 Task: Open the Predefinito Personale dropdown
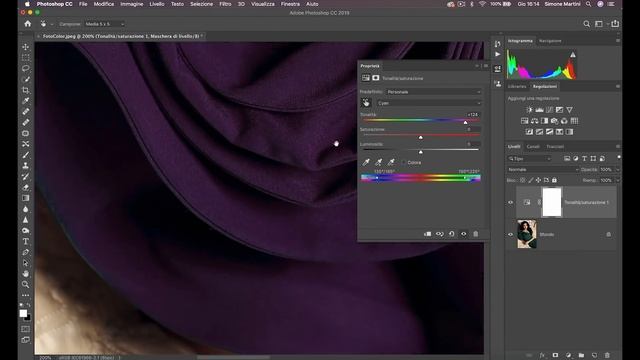pyautogui.click(x=434, y=92)
